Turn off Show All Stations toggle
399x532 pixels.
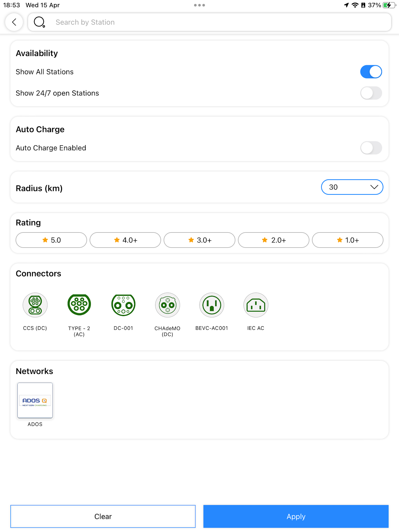point(371,72)
